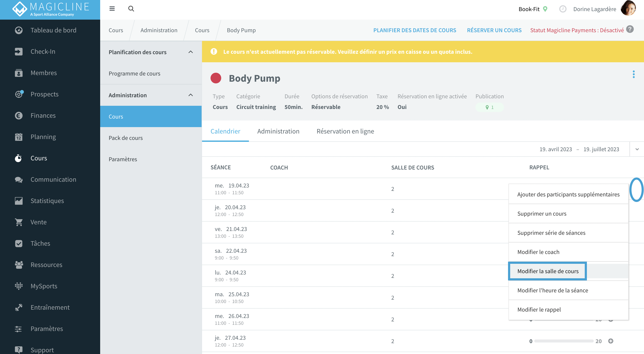Click the plus icon on 27.04.23 session
This screenshot has width=644, height=354.
click(611, 341)
